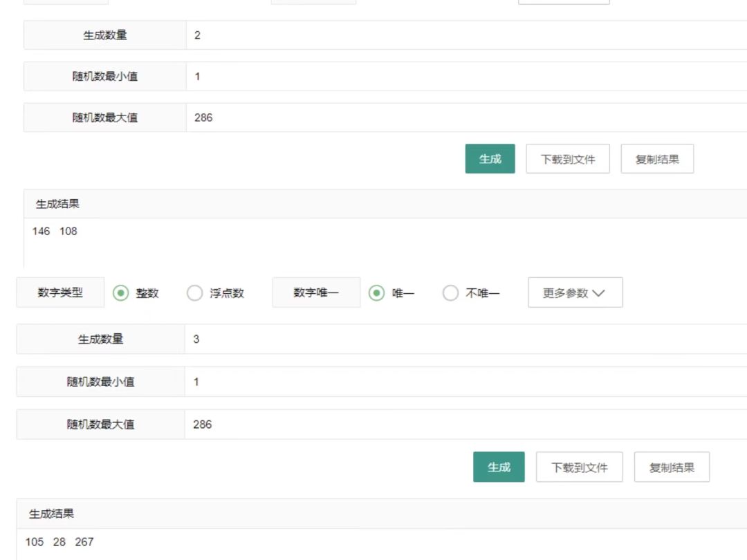Select the 浮点数 radio option
The height and width of the screenshot is (560, 747).
click(x=194, y=293)
